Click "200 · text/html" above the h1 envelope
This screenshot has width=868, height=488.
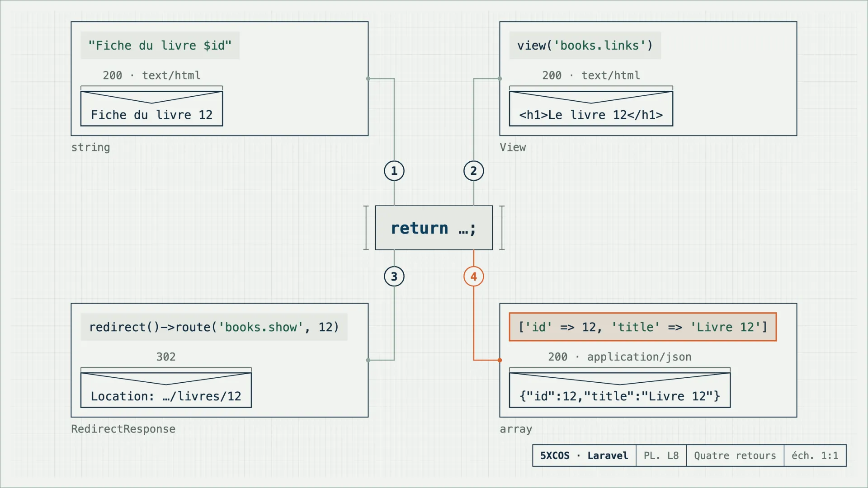[591, 75]
